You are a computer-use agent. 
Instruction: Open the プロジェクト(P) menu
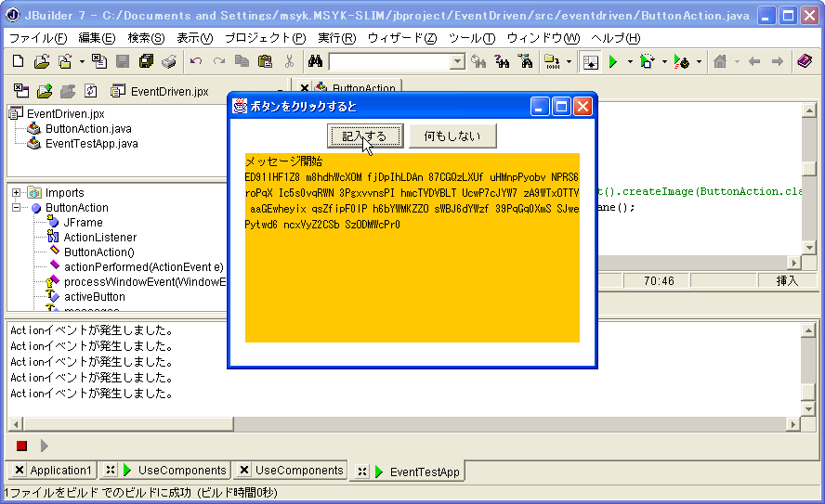click(265, 38)
